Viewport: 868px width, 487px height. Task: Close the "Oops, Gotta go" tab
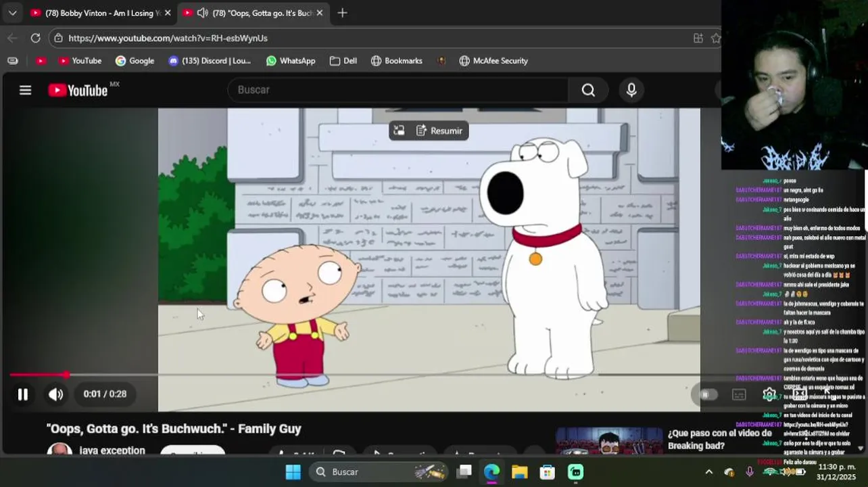pyautogui.click(x=320, y=13)
